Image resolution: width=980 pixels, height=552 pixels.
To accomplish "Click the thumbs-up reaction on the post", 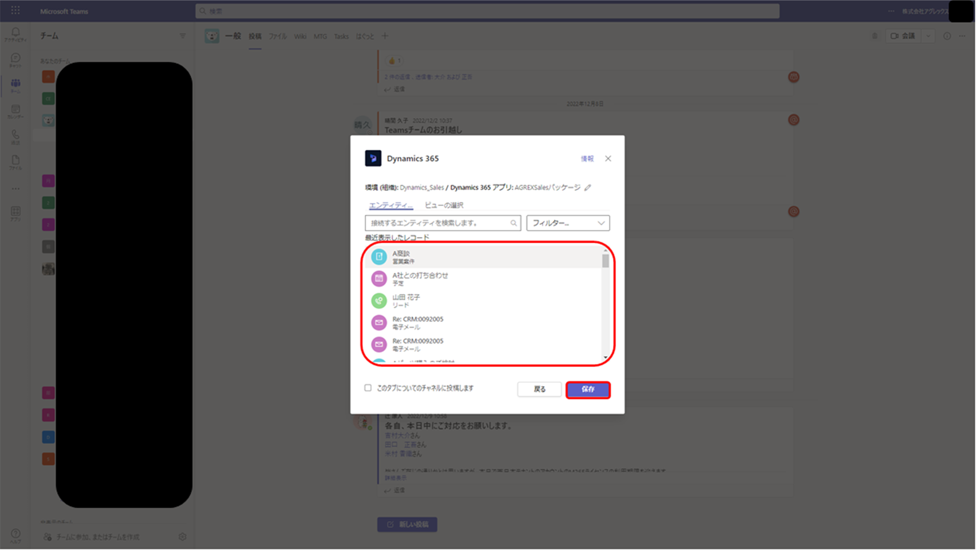I will (395, 61).
